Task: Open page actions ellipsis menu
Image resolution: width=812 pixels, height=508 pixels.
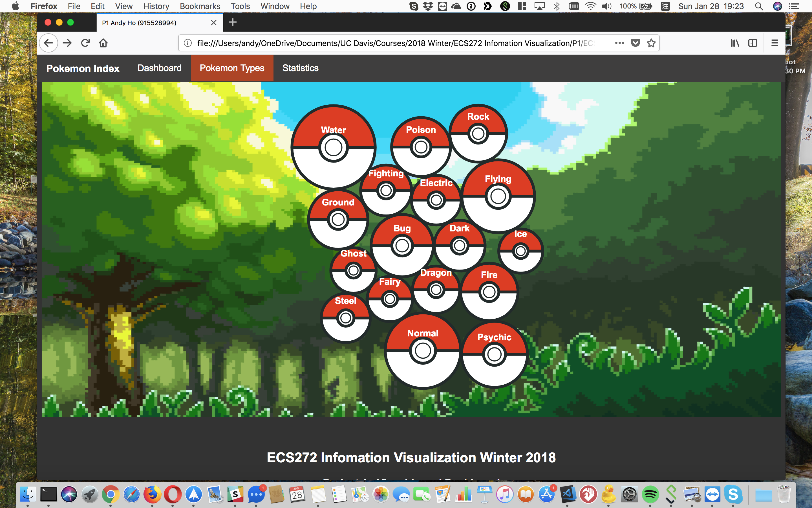Action: 619,43
